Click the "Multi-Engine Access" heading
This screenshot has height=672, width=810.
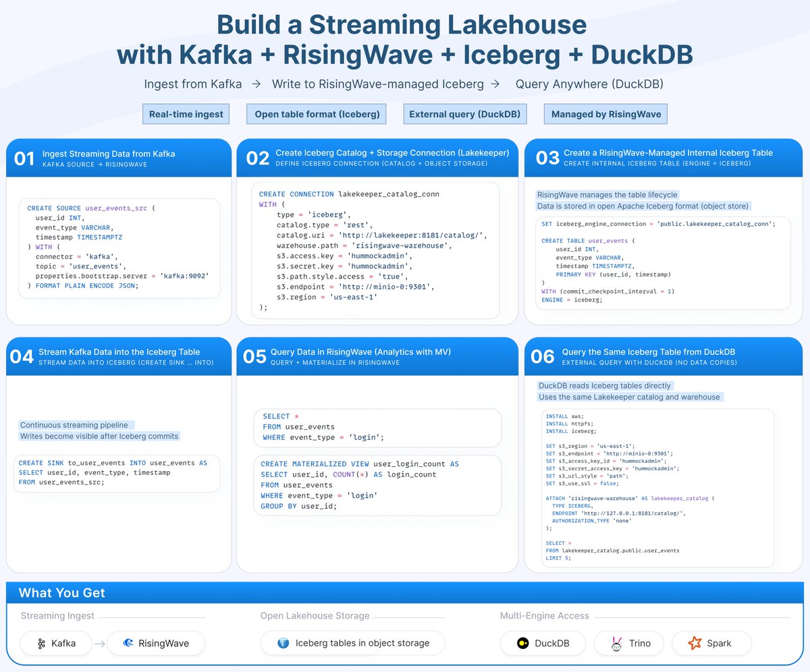pyautogui.click(x=544, y=616)
